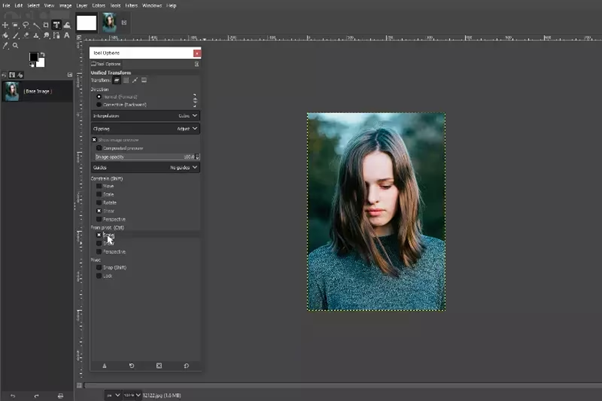Image resolution: width=602 pixels, height=401 pixels.
Task: Open the Select menu
Action: click(x=33, y=5)
